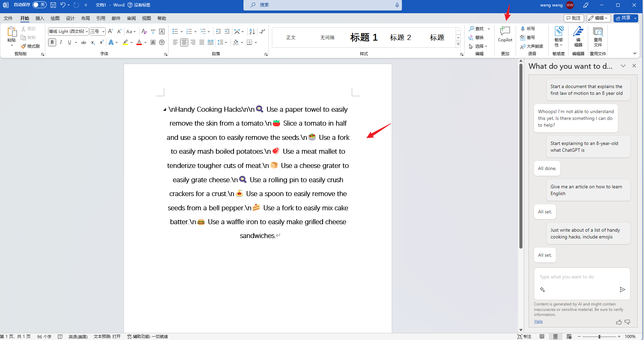Open the 文件 menu
Image resolution: width=644 pixels, height=340 pixels.
pos(8,18)
